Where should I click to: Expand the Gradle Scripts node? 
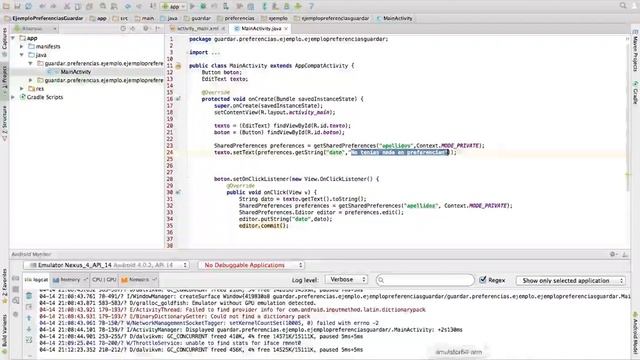click(x=13, y=97)
